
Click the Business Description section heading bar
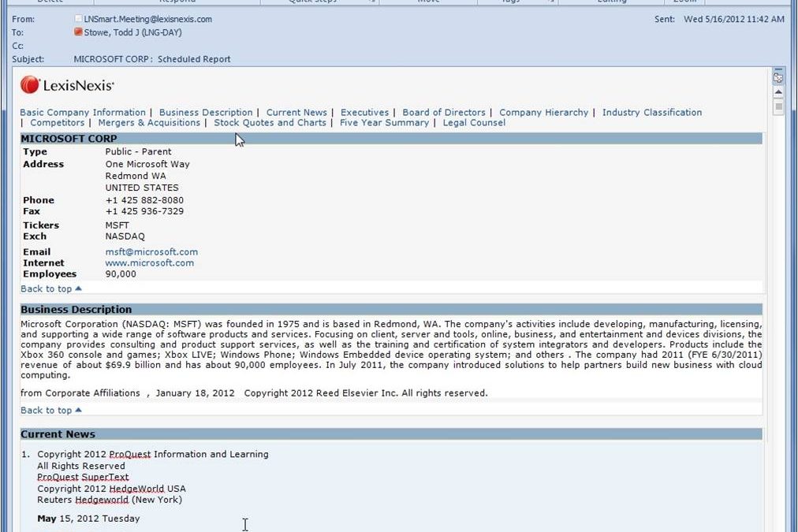click(x=391, y=309)
